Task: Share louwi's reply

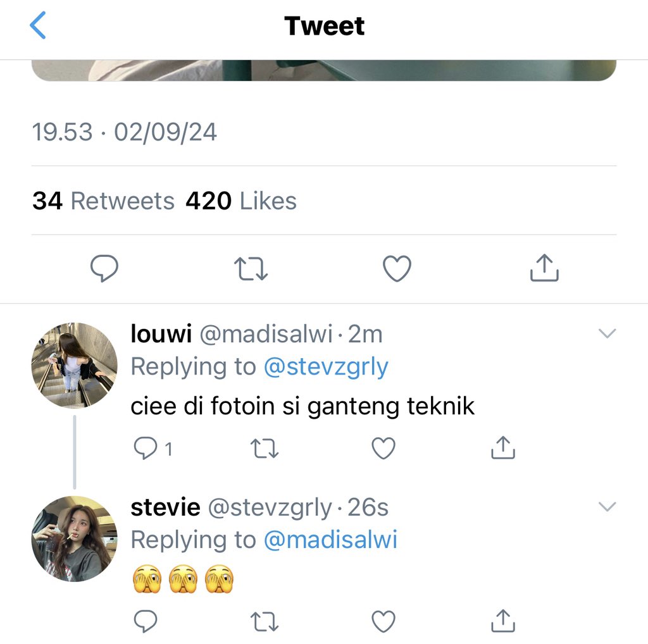Action: (x=503, y=447)
